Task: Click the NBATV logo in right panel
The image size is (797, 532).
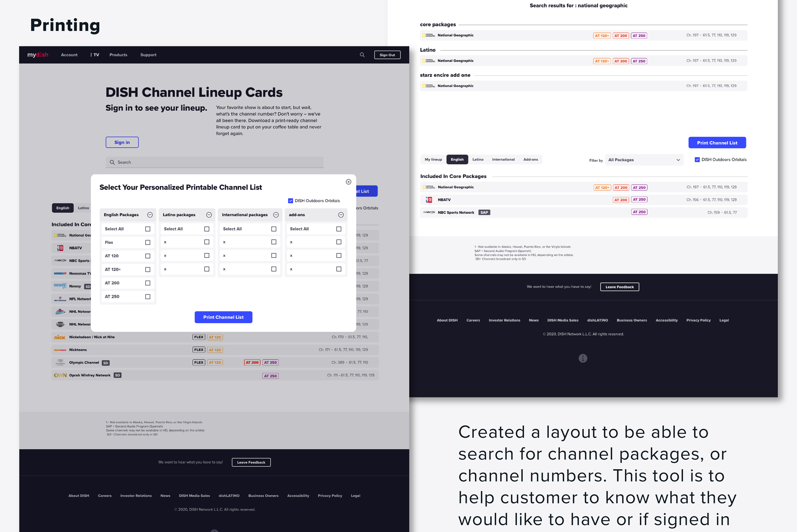Action: pyautogui.click(x=429, y=200)
